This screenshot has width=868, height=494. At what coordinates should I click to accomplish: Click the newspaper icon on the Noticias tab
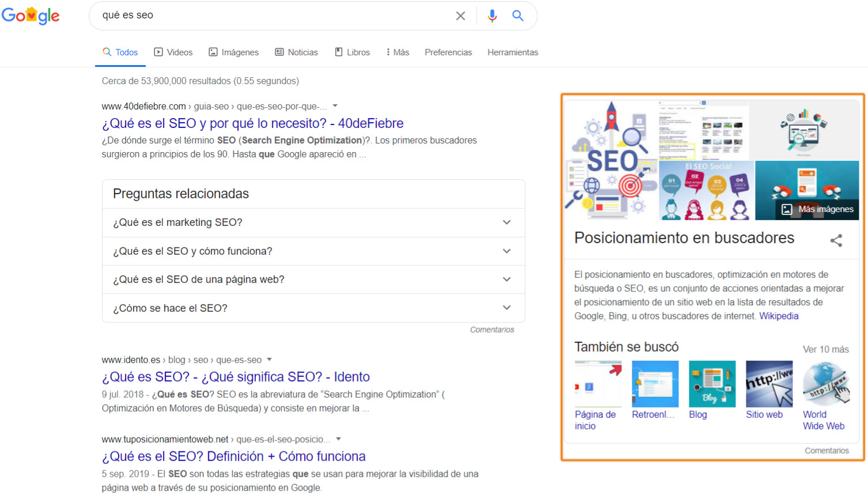[279, 52]
